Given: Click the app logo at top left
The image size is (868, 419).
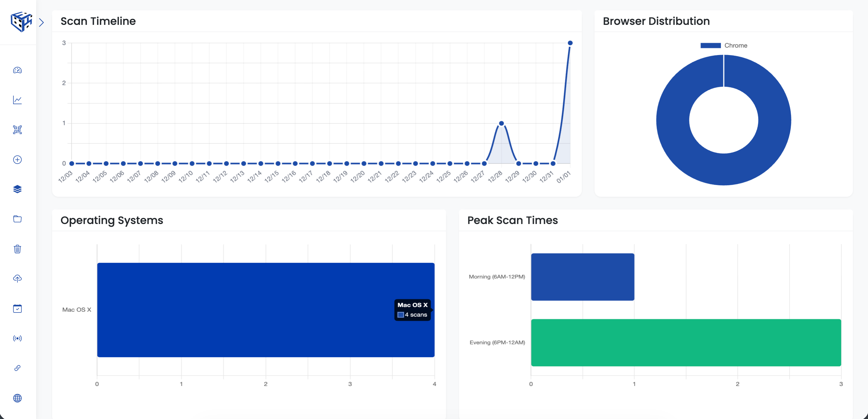Looking at the screenshot, I should [x=21, y=22].
